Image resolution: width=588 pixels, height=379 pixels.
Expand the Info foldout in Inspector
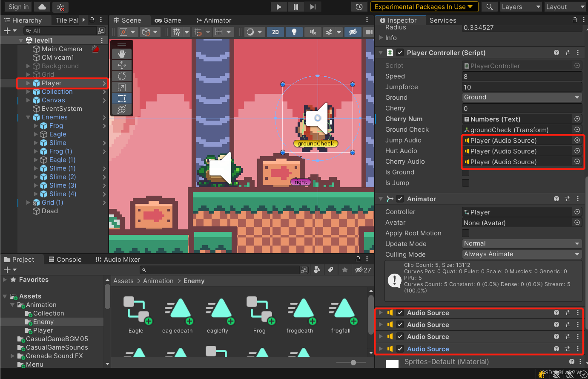point(381,38)
